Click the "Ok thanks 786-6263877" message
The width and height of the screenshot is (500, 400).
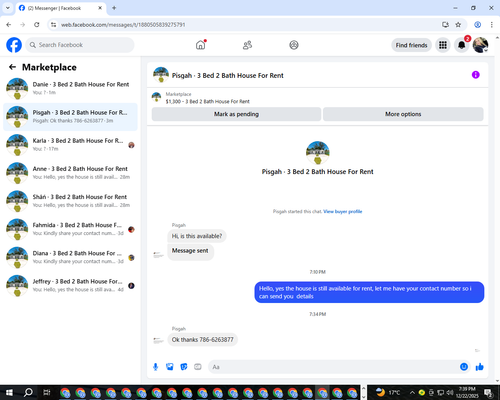(x=203, y=340)
